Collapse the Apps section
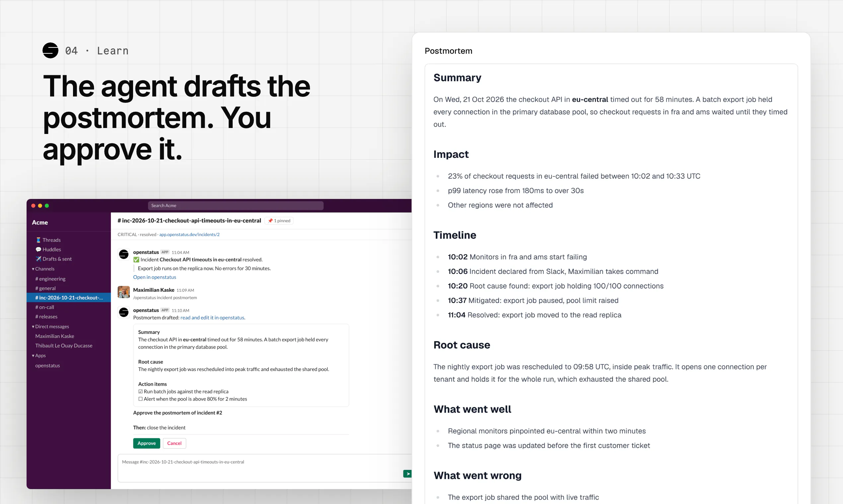 (x=39, y=355)
